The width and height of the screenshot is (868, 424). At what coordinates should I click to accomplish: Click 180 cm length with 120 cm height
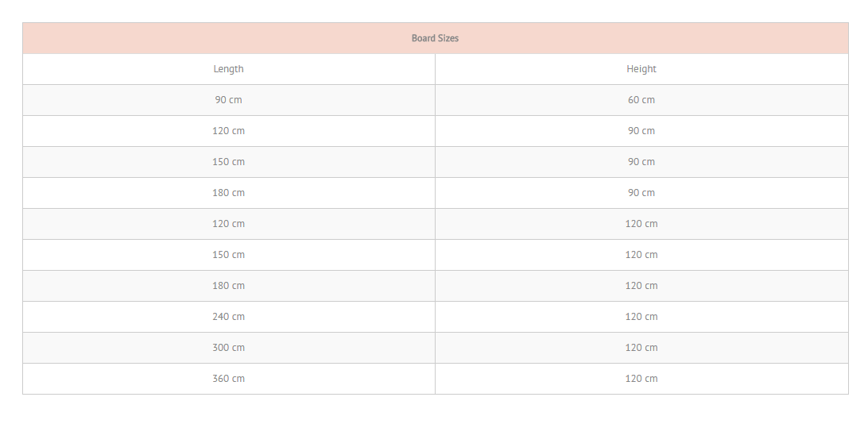click(229, 286)
